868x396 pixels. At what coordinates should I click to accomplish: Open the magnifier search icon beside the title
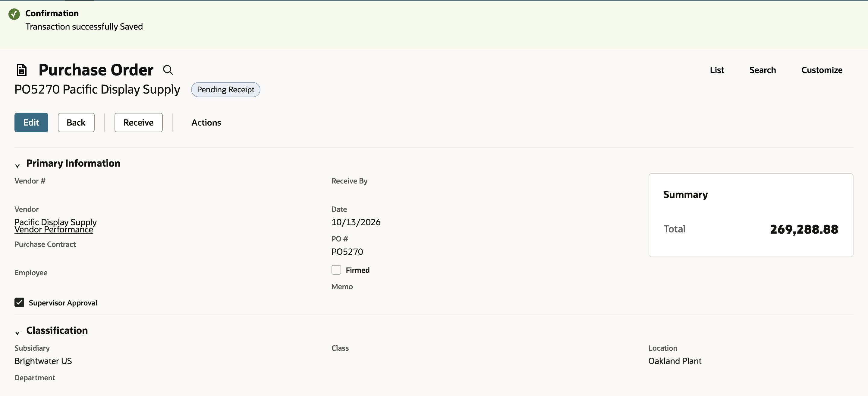coord(168,70)
